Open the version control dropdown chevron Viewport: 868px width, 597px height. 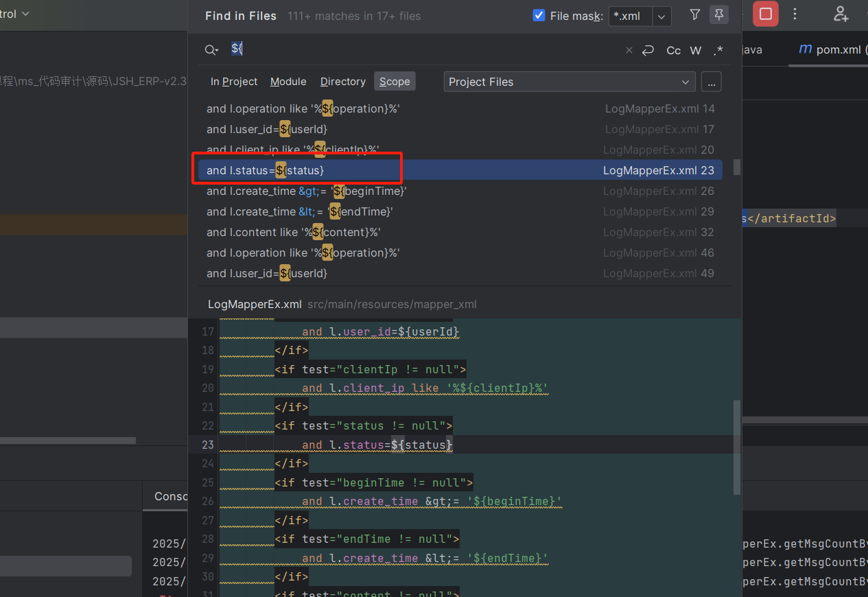[26, 14]
